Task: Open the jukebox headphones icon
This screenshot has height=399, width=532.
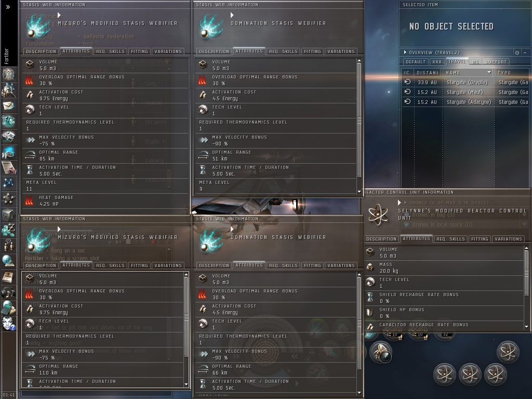Action: point(8,292)
